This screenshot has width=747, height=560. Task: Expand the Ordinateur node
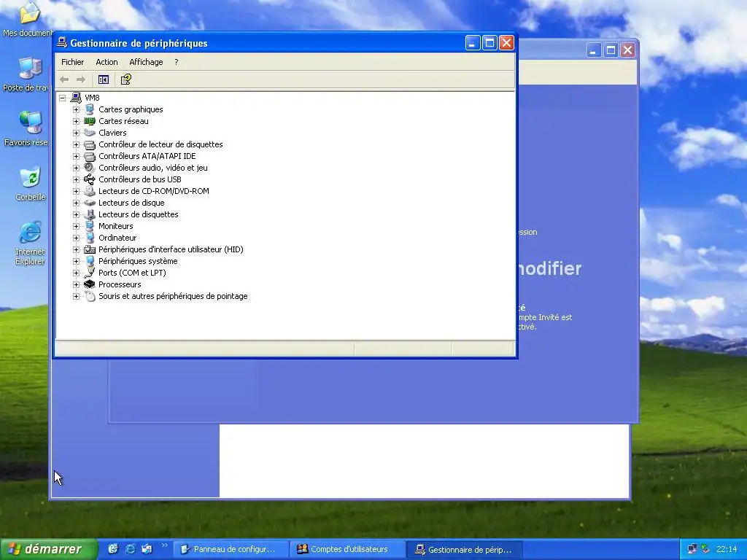[x=76, y=238]
